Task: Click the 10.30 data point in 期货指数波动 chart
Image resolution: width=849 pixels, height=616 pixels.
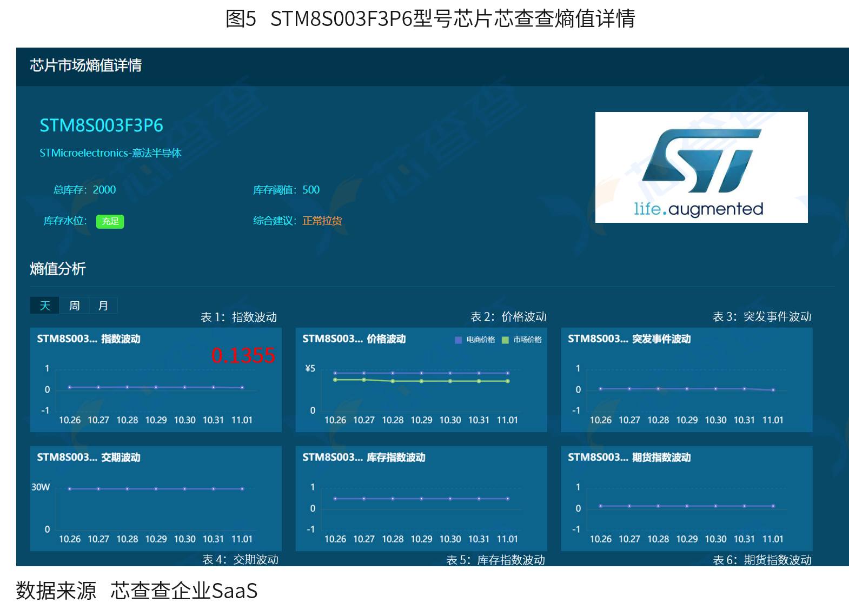Action: pyautogui.click(x=715, y=506)
